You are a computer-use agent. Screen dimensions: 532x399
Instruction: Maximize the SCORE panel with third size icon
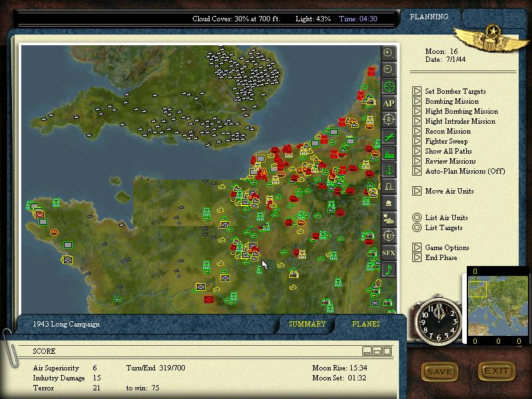tap(387, 351)
